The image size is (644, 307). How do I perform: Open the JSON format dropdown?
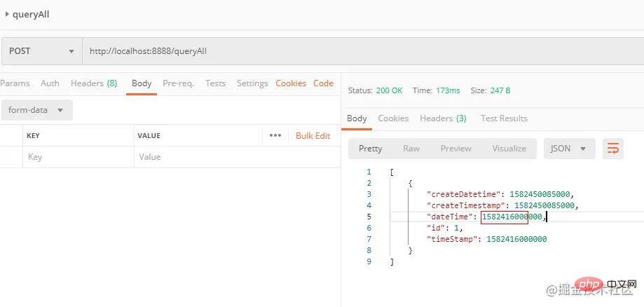coord(568,148)
